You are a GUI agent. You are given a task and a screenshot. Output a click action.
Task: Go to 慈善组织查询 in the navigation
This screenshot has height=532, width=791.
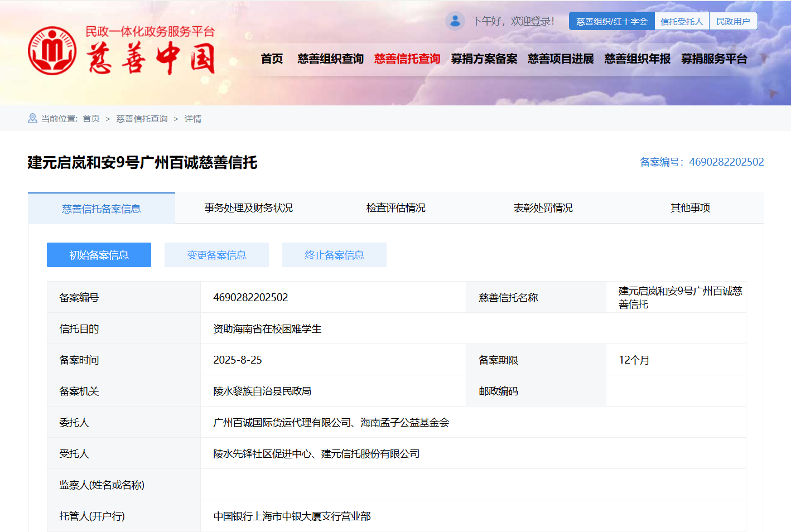click(330, 59)
